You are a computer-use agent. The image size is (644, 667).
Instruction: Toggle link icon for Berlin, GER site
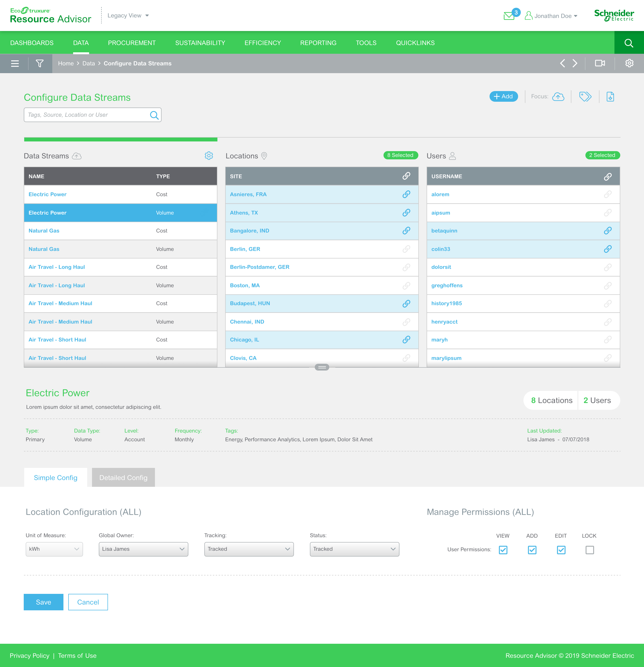point(406,249)
